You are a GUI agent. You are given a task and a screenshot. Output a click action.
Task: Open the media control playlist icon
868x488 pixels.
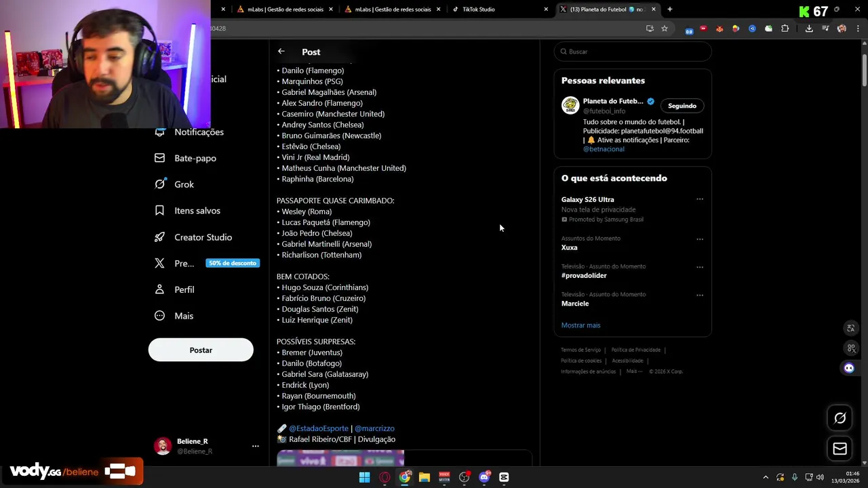825,28
